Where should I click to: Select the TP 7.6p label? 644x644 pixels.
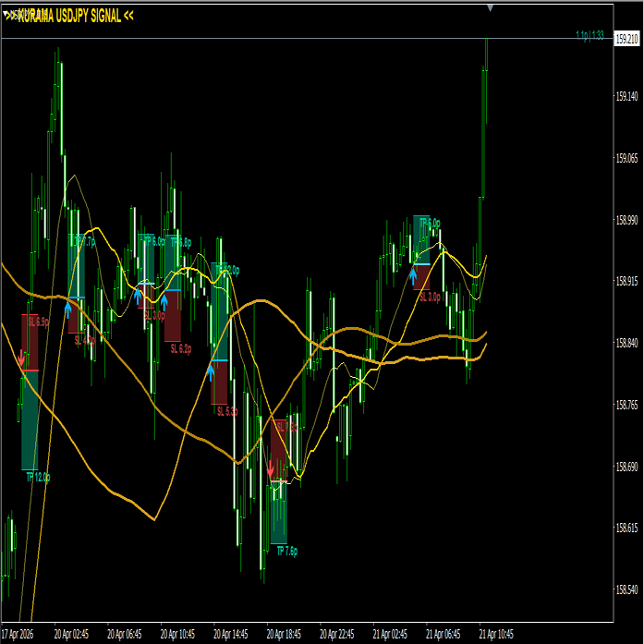coord(287,551)
